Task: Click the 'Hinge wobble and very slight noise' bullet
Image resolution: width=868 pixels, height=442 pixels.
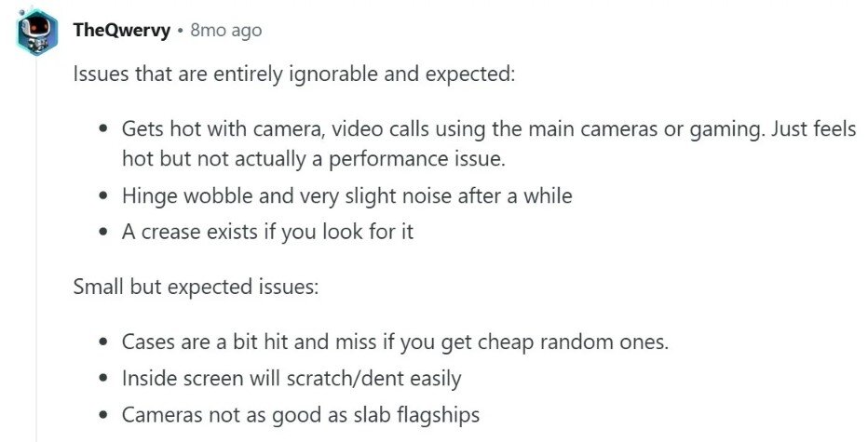Action: point(347,195)
